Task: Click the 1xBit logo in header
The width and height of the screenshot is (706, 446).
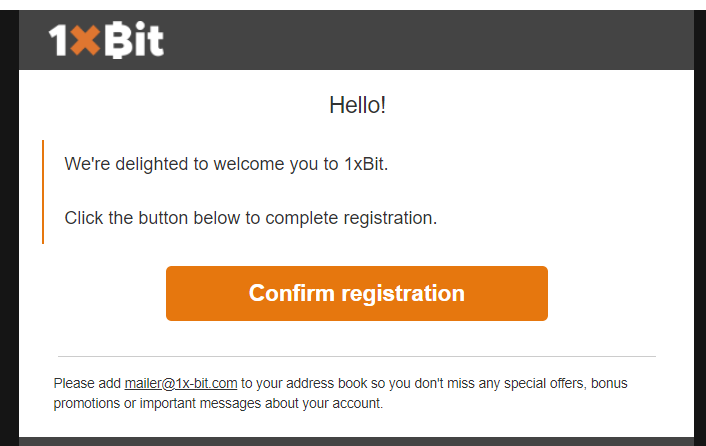Action: (x=106, y=40)
